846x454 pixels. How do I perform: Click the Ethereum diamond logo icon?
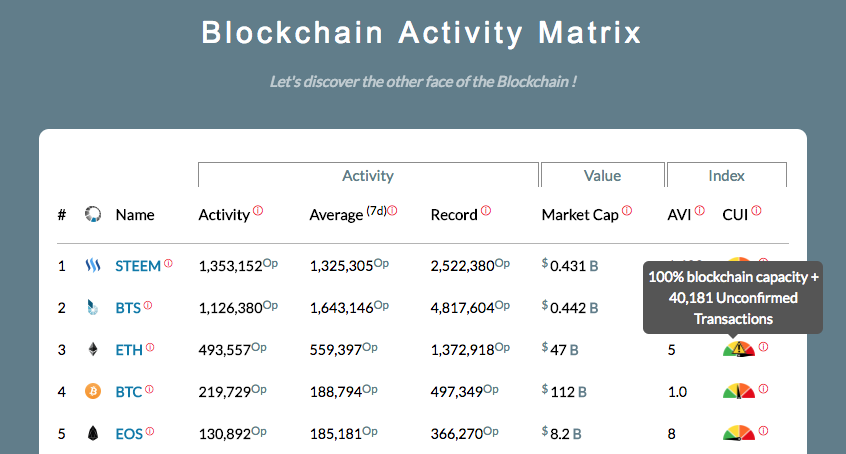[x=93, y=350]
